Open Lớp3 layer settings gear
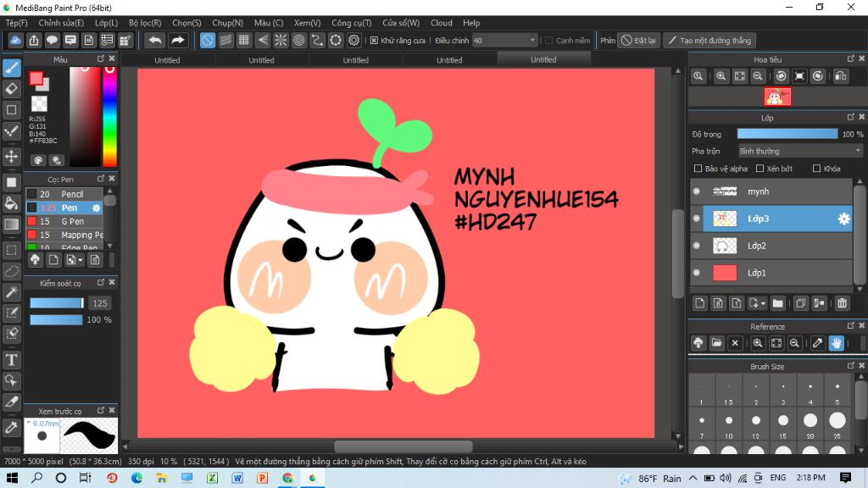 click(x=843, y=219)
